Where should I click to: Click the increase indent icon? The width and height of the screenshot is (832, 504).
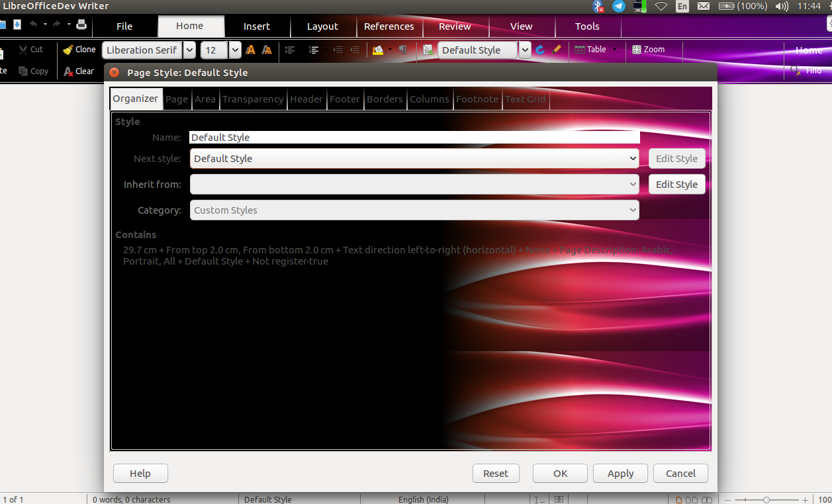coord(338,50)
